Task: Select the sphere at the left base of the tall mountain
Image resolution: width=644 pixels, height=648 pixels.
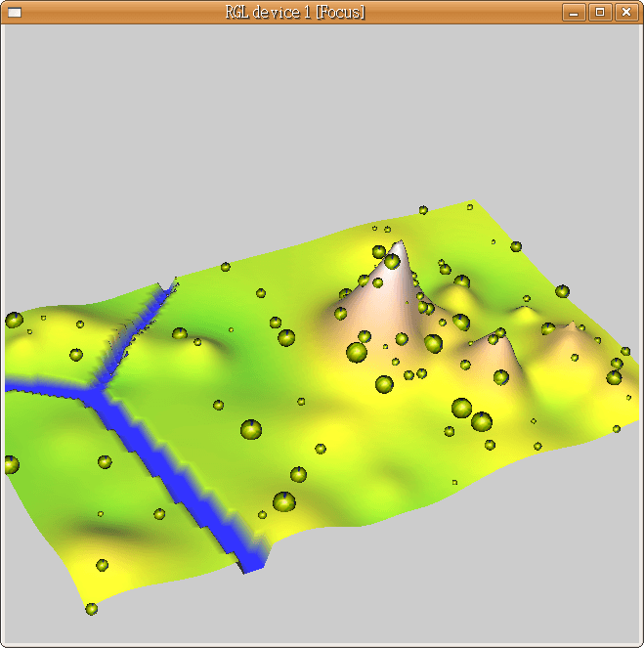Action: 341,314
